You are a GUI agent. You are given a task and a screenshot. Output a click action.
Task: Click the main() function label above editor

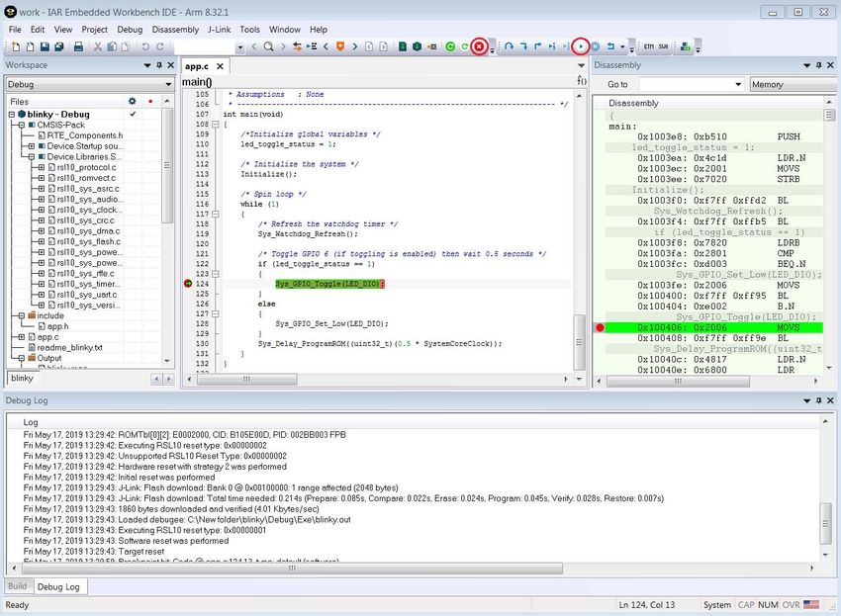(x=197, y=81)
